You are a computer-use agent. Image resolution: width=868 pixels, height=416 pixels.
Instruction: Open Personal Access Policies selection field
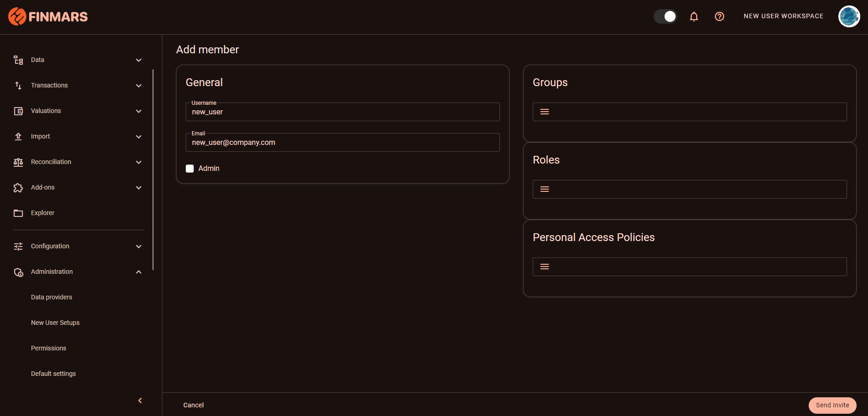coord(690,267)
